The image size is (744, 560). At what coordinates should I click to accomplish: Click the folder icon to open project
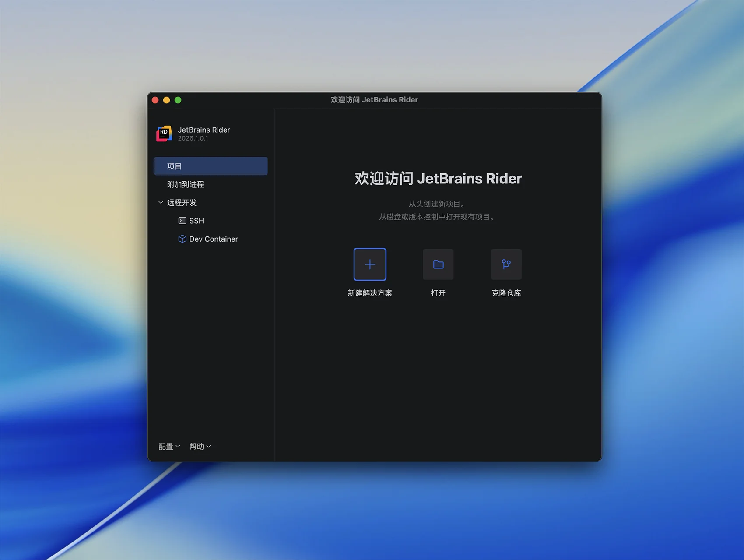click(438, 264)
